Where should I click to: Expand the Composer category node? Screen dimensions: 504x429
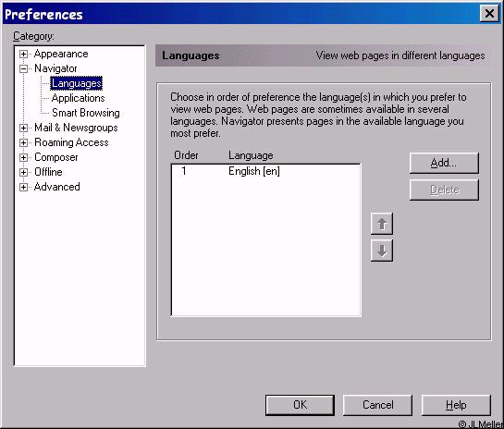coord(23,157)
